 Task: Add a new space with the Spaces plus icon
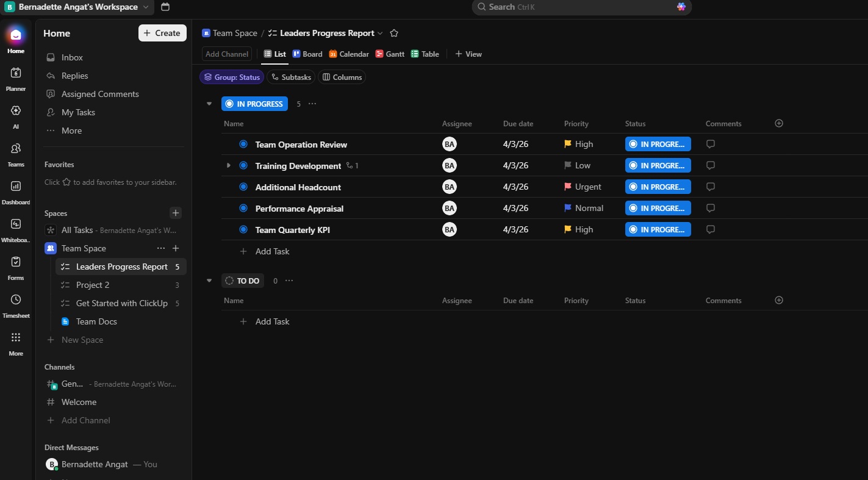point(176,213)
